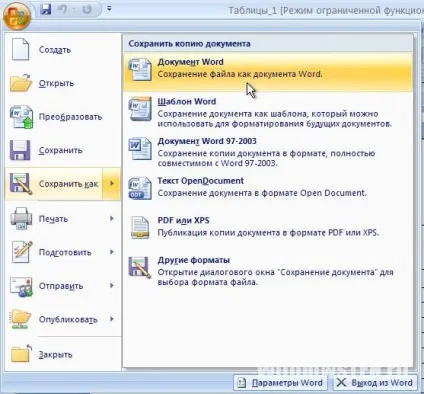Expand the Опубликовать submenu arrow
424x394 pixels.
pyautogui.click(x=112, y=319)
